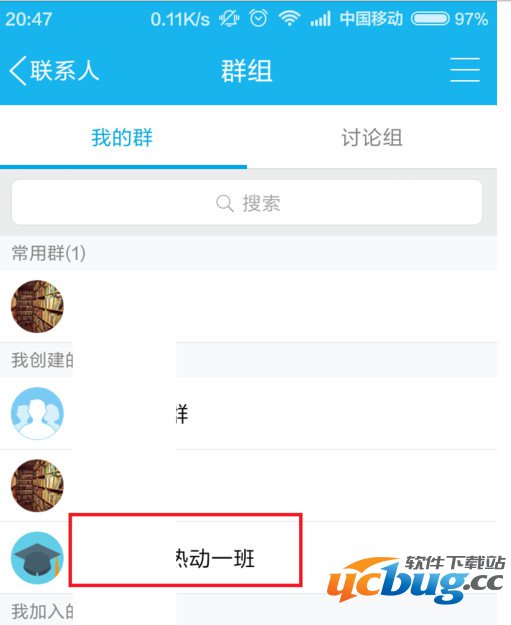Screen dimensions: 511x625
Task: Tap the alarm clock status icon
Action: tap(258, 18)
